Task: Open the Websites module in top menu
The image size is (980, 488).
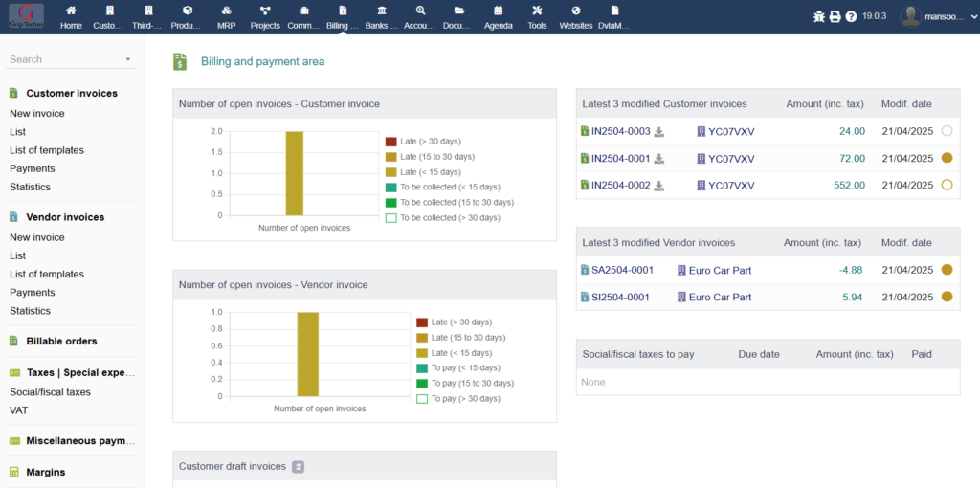Action: [x=575, y=16]
